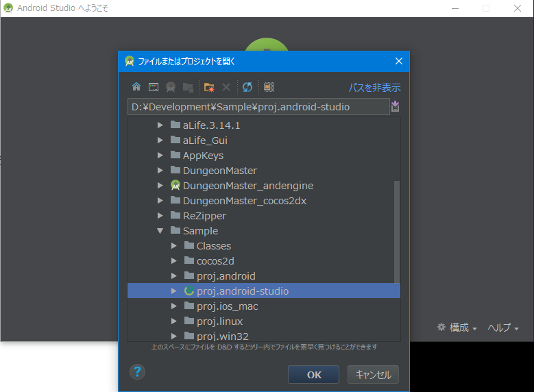Expand the DungeonMaster folder

(160, 170)
